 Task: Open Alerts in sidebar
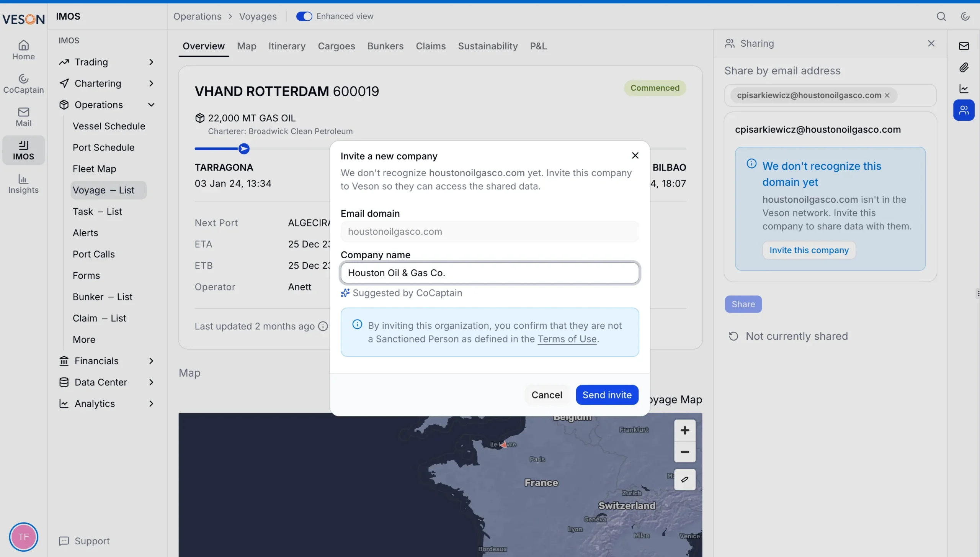[85, 233]
